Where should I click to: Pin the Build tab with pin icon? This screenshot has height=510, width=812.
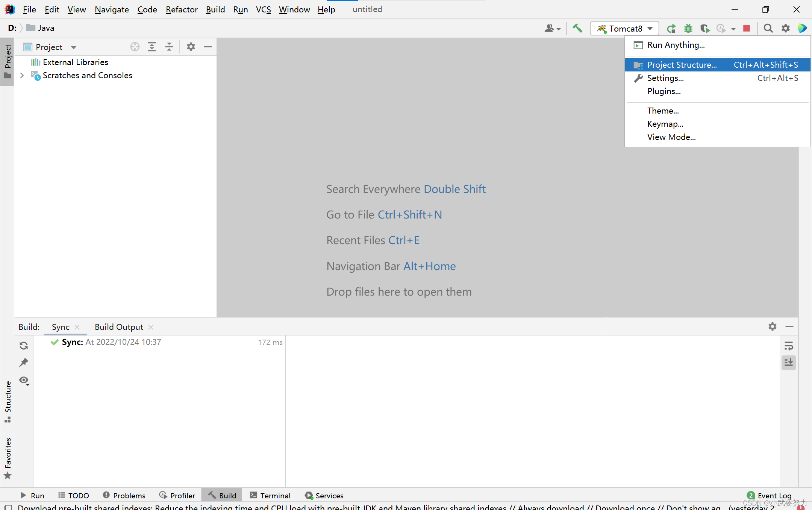click(x=24, y=363)
